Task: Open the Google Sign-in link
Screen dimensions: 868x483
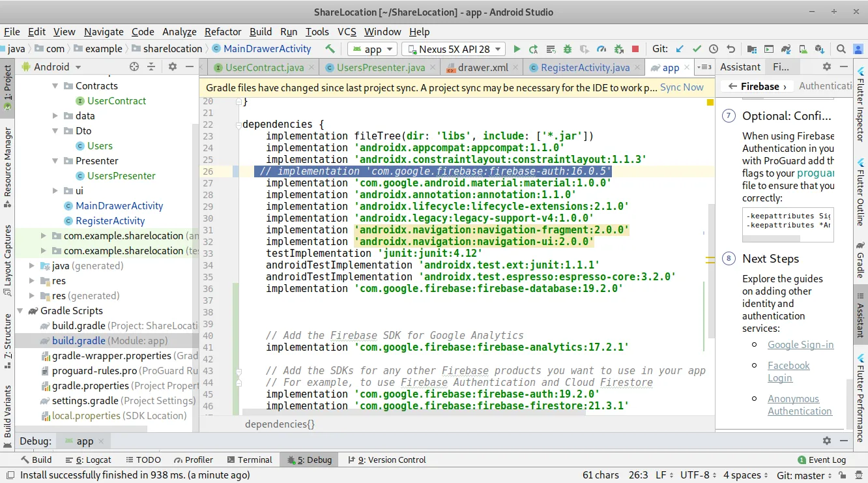Action: pos(800,345)
